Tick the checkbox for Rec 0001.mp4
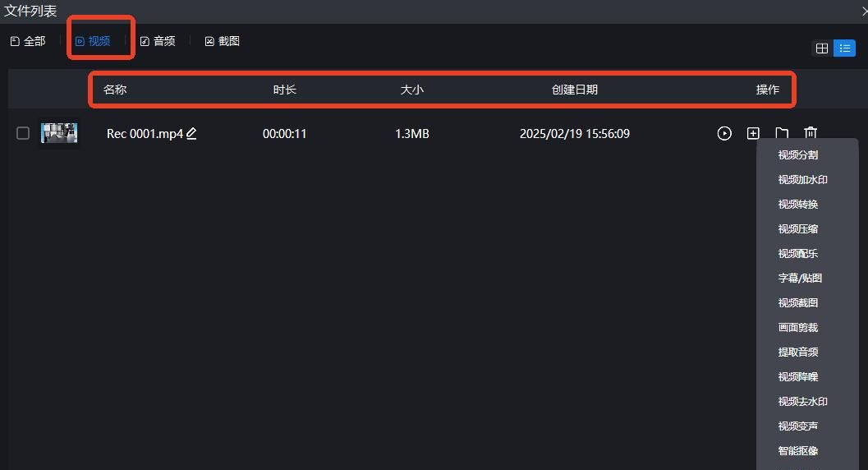 pos(23,133)
